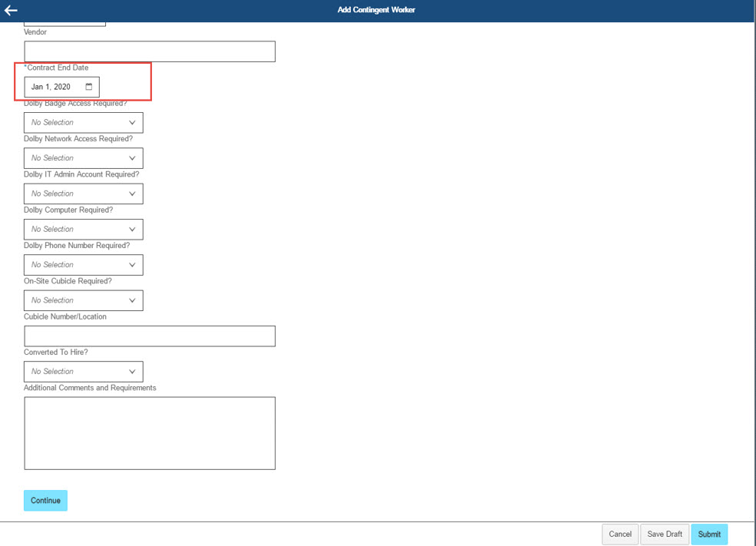The width and height of the screenshot is (756, 546).
Task: Click the Converted To Hire label
Action: (x=56, y=352)
